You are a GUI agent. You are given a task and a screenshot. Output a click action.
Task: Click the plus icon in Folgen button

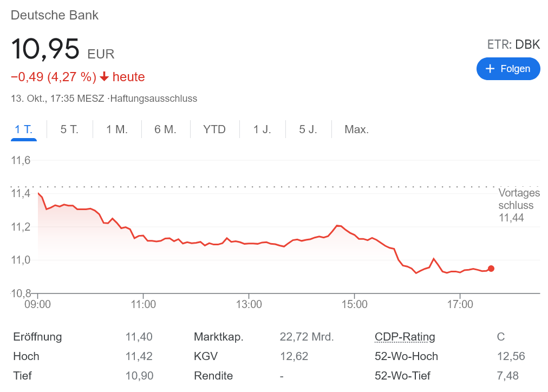pos(490,69)
